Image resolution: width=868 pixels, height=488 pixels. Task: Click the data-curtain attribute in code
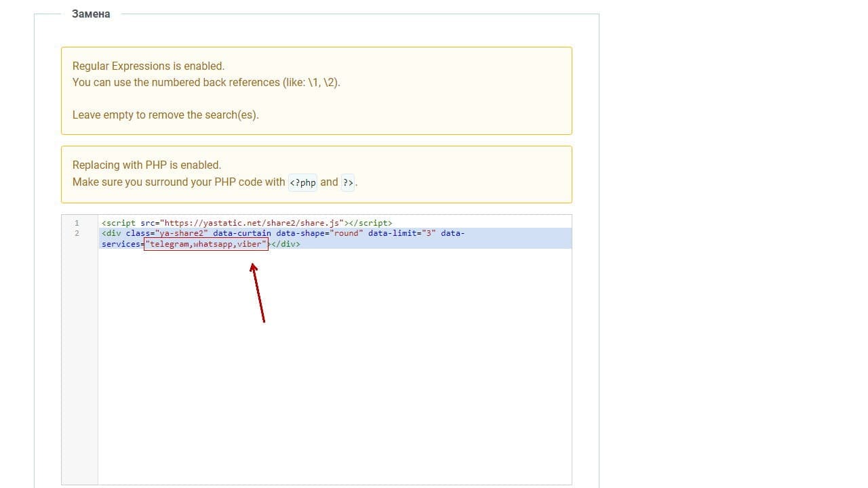tap(241, 233)
